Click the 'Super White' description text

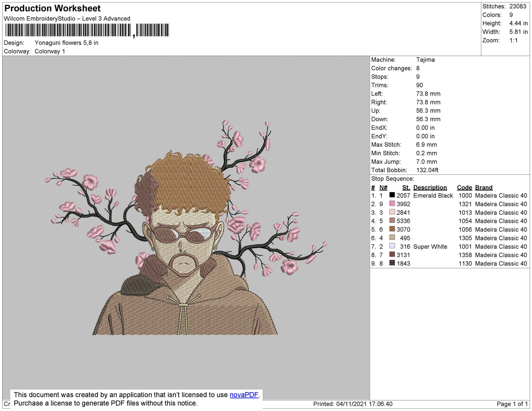click(x=430, y=247)
